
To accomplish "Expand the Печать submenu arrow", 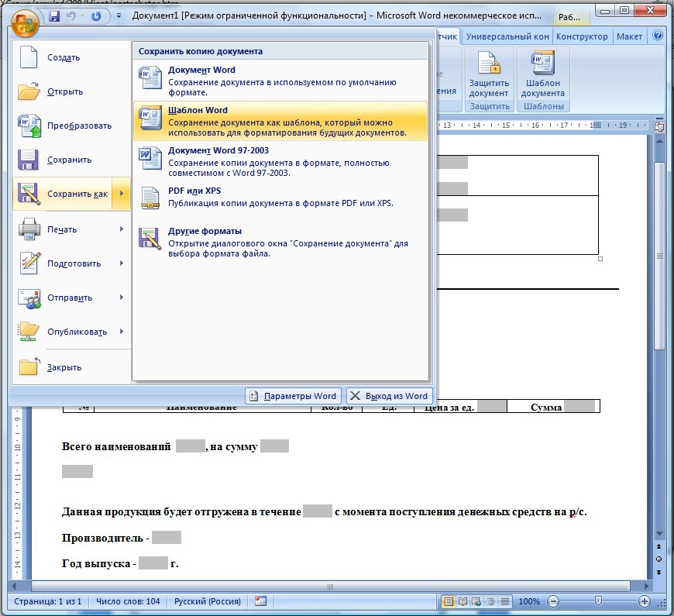I will 122,229.
